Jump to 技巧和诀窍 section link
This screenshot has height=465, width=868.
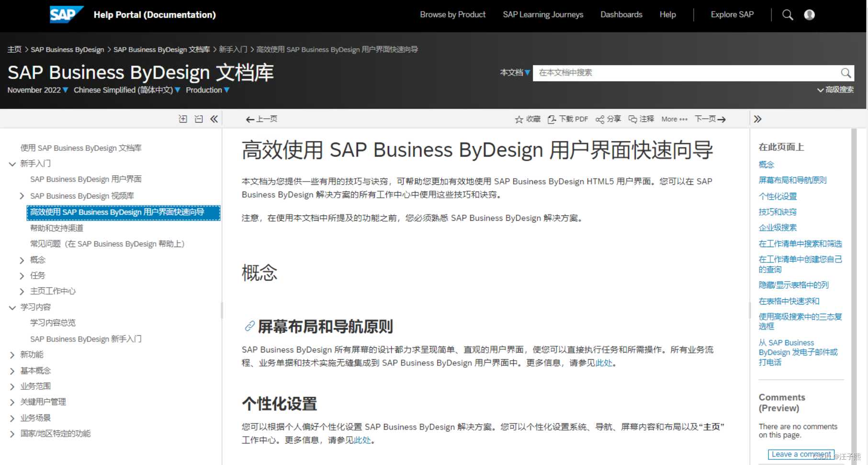[778, 212]
